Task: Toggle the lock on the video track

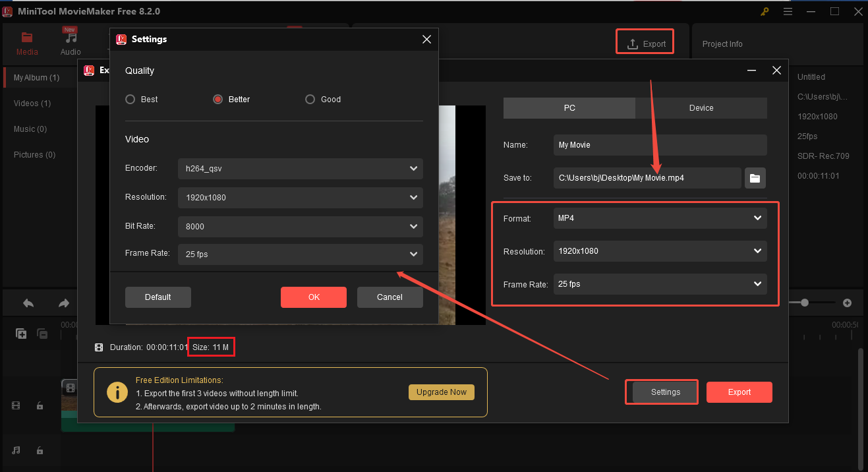Action: pyautogui.click(x=40, y=406)
